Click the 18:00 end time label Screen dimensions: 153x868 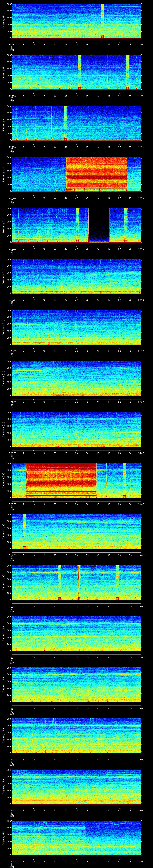tap(141, 198)
